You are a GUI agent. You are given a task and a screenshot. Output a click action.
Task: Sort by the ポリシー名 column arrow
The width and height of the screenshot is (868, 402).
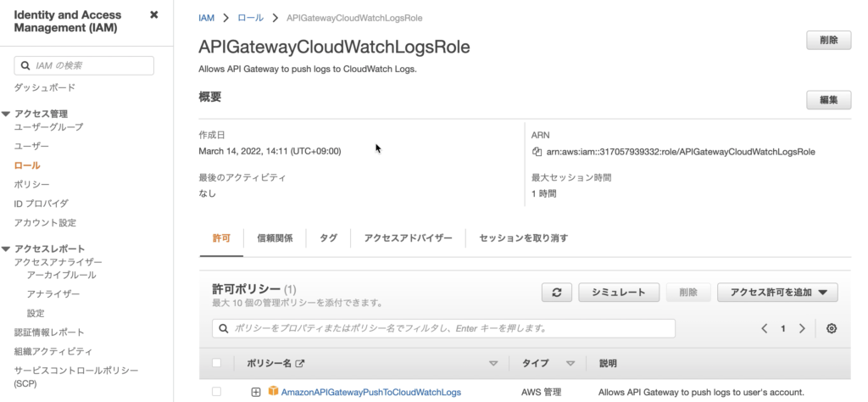493,364
